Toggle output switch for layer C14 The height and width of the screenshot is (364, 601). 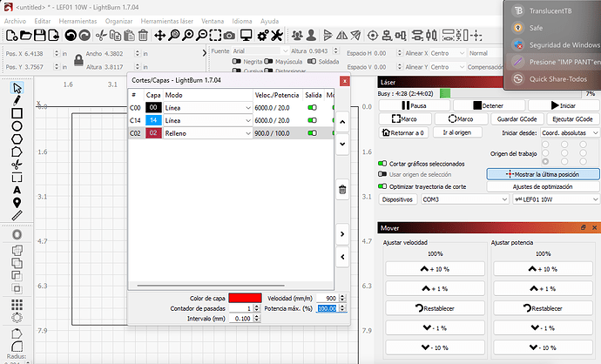313,120
